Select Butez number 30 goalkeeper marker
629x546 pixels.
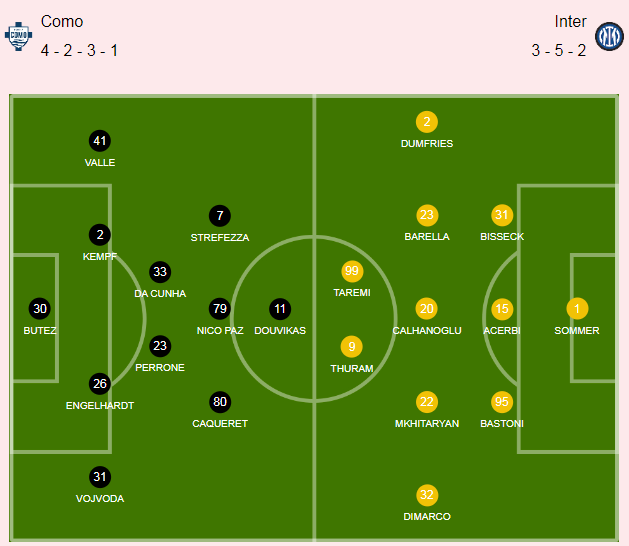point(40,309)
